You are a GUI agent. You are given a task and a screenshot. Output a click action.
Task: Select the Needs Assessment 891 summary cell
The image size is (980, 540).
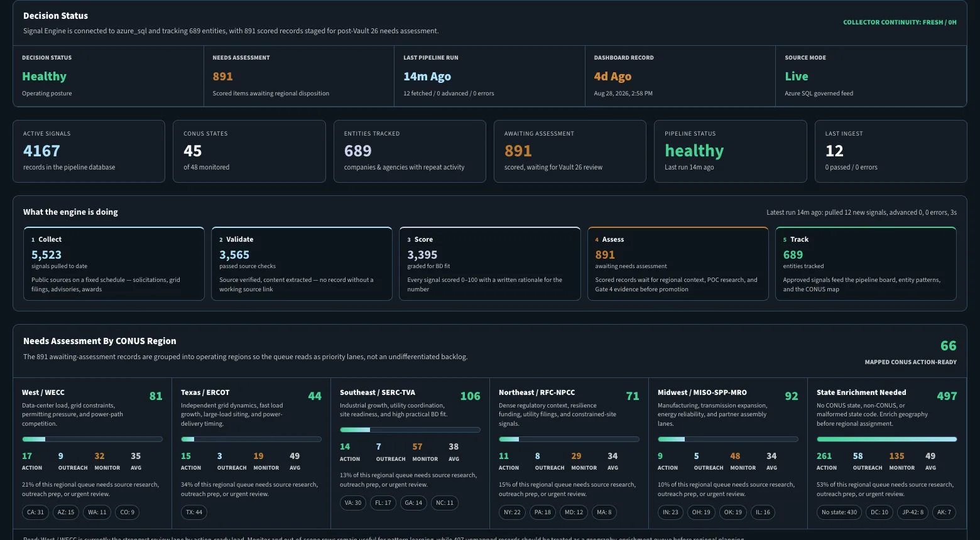click(x=299, y=75)
